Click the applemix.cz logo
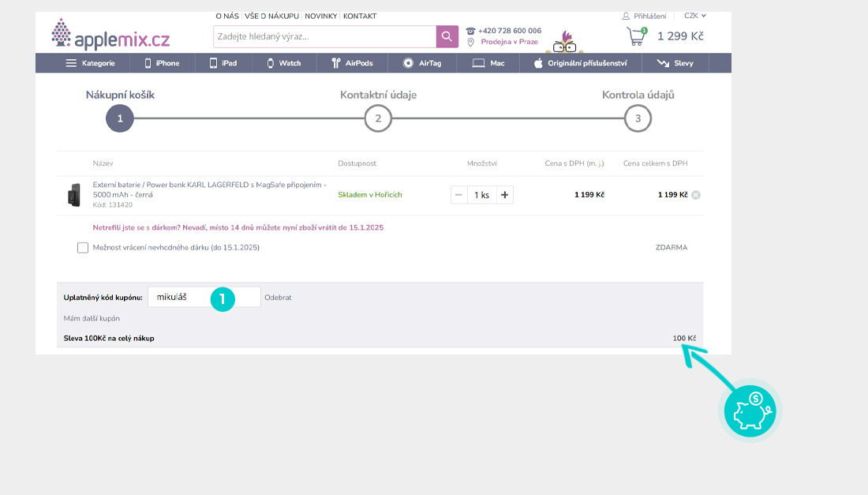 click(x=110, y=34)
